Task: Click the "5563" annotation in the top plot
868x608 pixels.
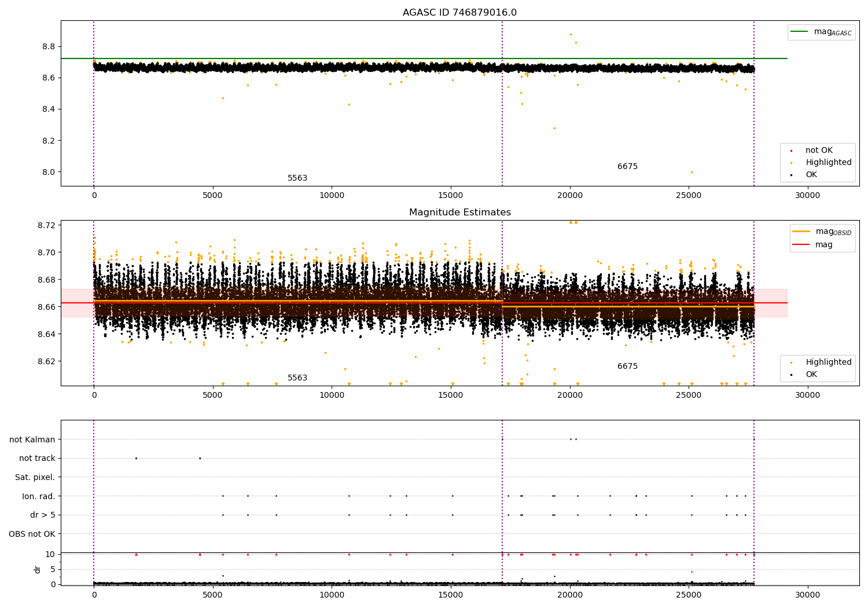Action: (297, 178)
